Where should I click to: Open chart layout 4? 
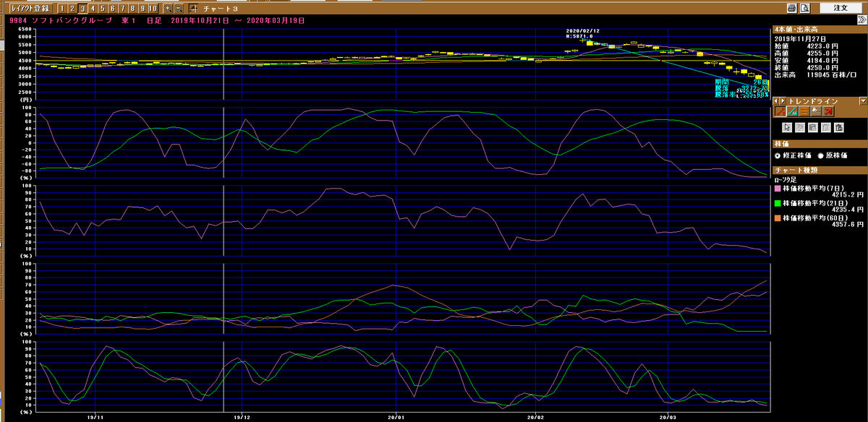coord(93,9)
